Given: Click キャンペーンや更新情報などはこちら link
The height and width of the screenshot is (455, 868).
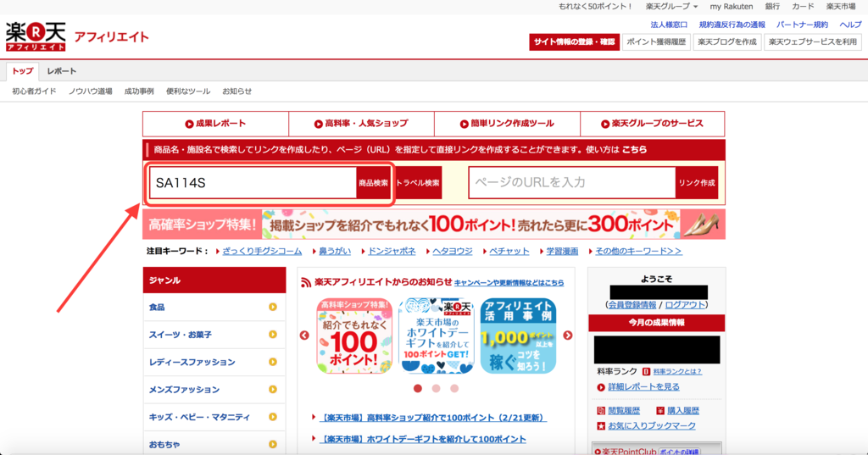Looking at the screenshot, I should coord(509,283).
